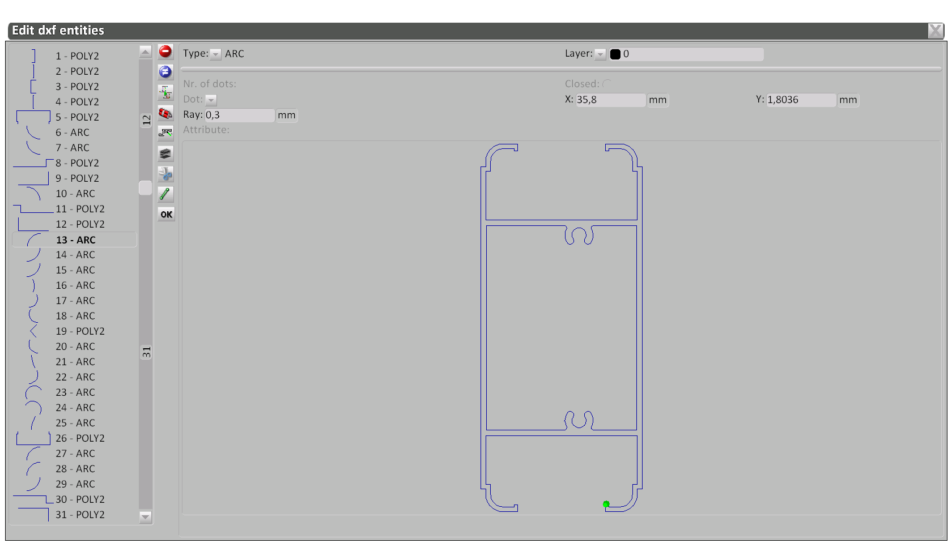Viewport: 952px width, 560px height.
Task: Click the profile outline icon with green arrow
Action: point(165,133)
